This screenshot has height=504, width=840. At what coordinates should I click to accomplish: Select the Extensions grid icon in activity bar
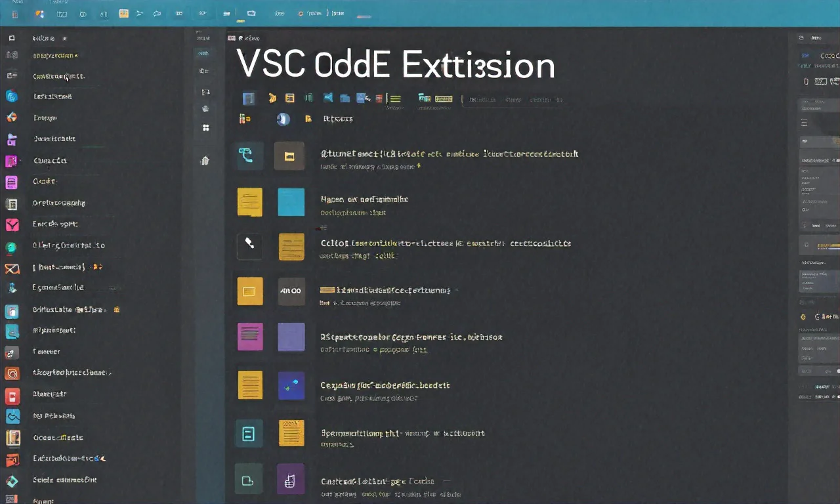pyautogui.click(x=205, y=128)
